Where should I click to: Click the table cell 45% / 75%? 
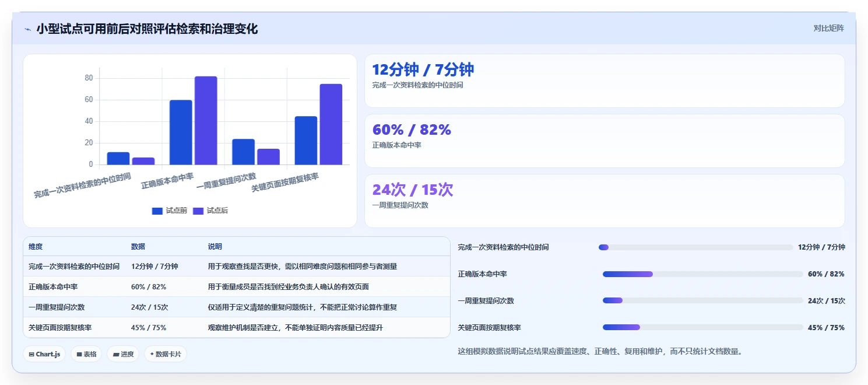point(149,328)
